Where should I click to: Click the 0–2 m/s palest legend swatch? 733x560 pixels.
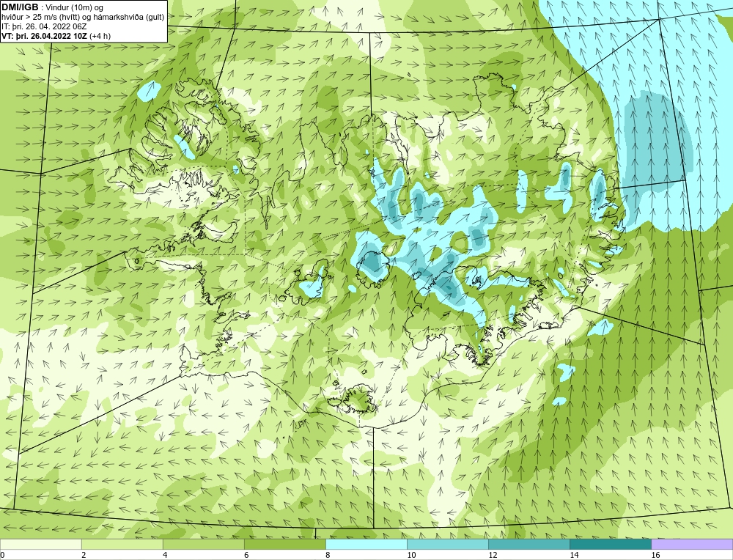(40, 544)
